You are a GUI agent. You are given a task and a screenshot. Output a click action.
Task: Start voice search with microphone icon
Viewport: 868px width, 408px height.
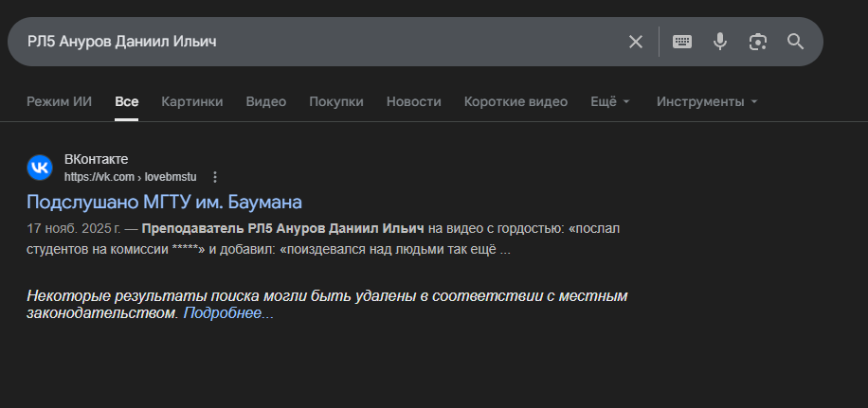pos(720,42)
